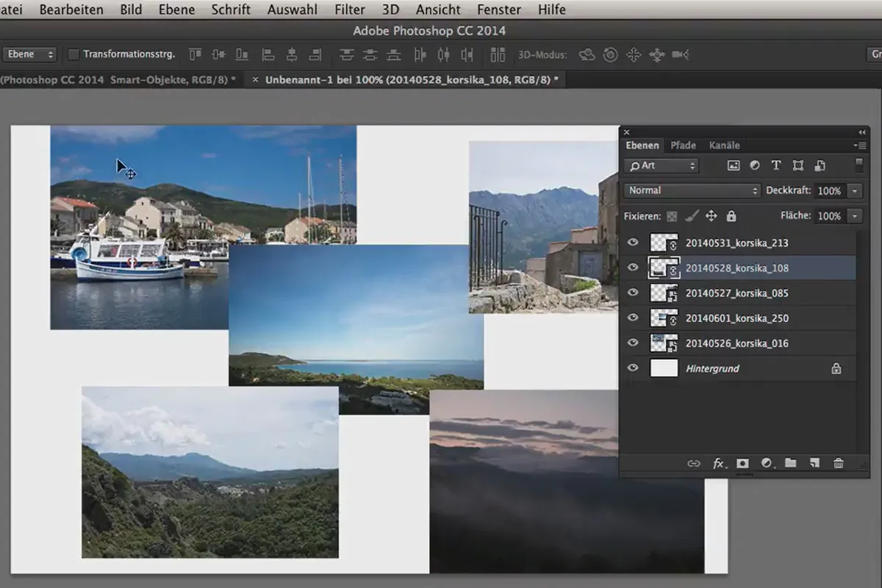Screen dimensions: 882x588
Task: Select the 3D rotate object mode
Action: click(587, 54)
